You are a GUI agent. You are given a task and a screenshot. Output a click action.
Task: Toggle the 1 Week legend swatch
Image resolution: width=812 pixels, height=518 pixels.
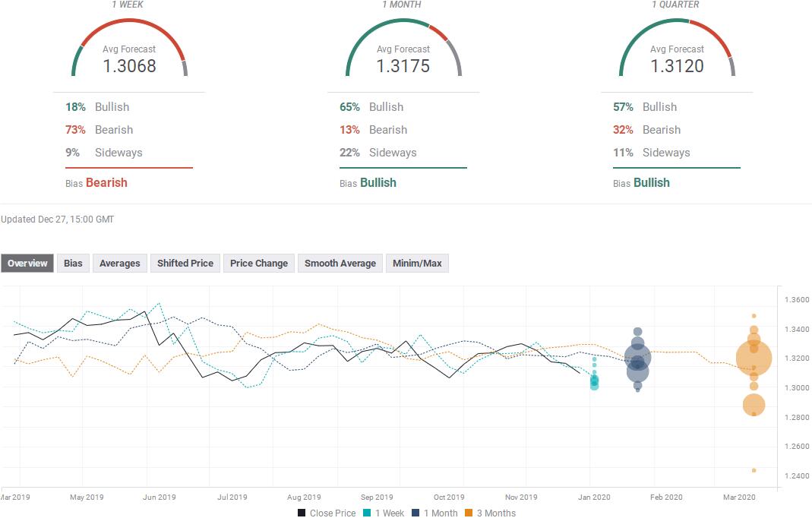(x=367, y=513)
